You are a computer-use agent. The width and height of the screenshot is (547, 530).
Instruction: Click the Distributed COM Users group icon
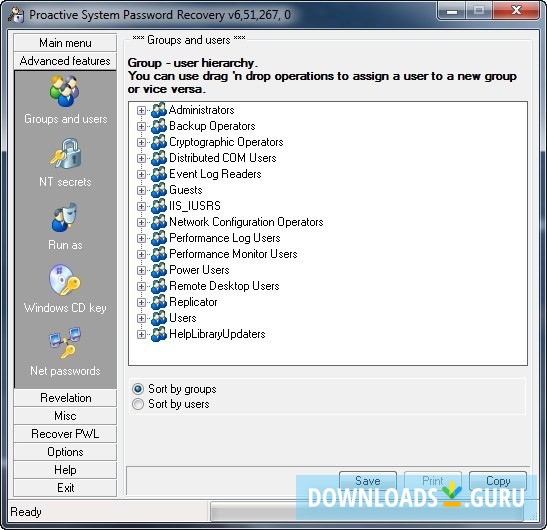tap(159, 158)
